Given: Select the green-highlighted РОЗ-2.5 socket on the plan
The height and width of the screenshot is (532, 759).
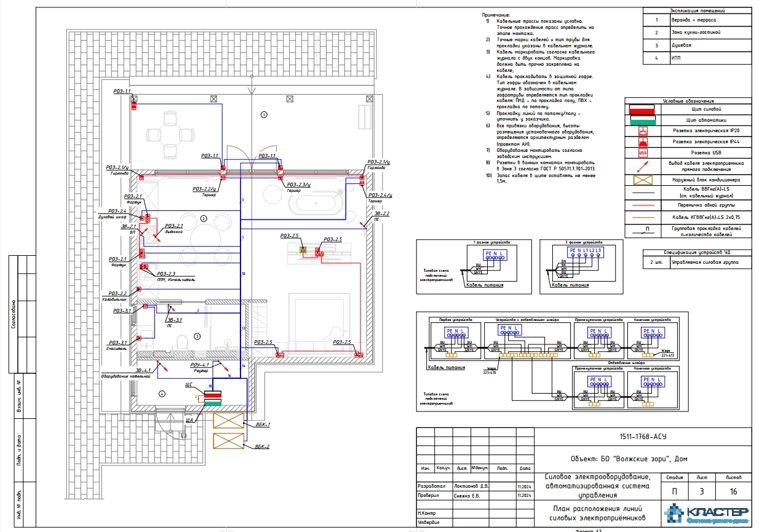Looking at the screenshot, I should [x=303, y=250].
